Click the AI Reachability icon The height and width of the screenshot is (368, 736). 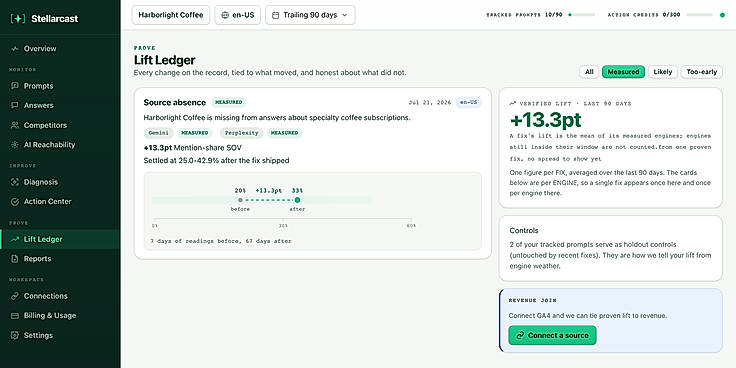[15, 145]
